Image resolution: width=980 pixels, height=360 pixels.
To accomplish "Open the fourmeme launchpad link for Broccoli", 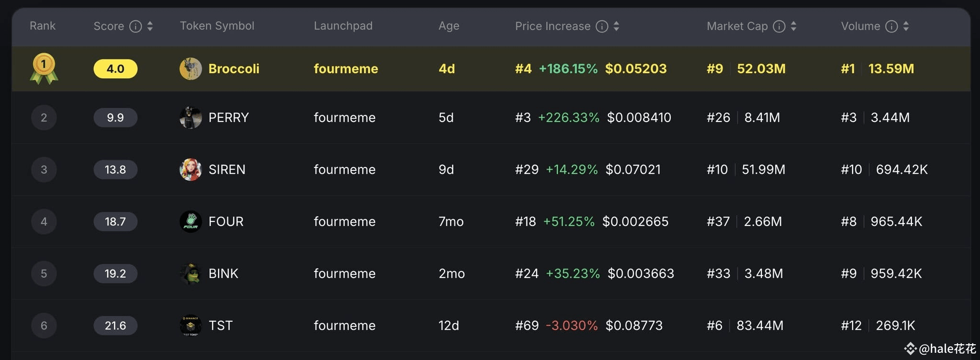I will [345, 68].
